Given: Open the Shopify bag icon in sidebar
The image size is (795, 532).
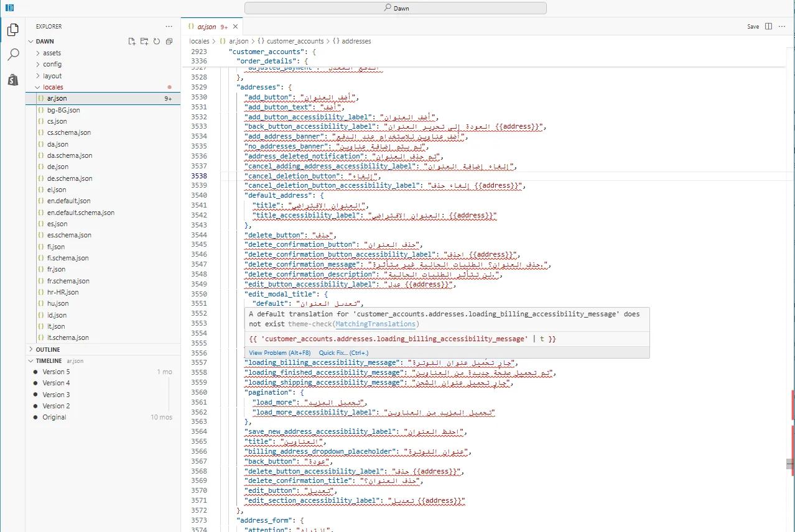Looking at the screenshot, I should [12, 80].
